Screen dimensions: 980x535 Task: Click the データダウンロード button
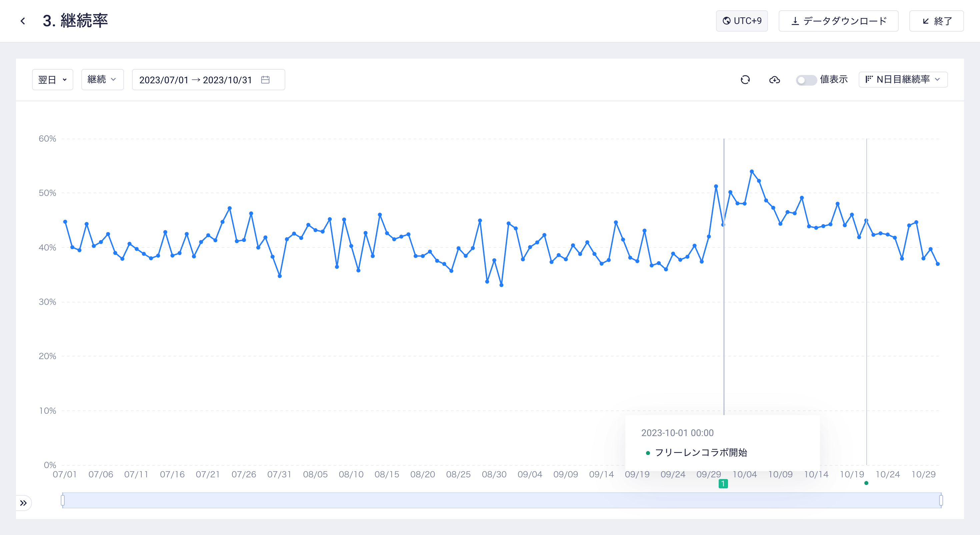[x=838, y=21]
